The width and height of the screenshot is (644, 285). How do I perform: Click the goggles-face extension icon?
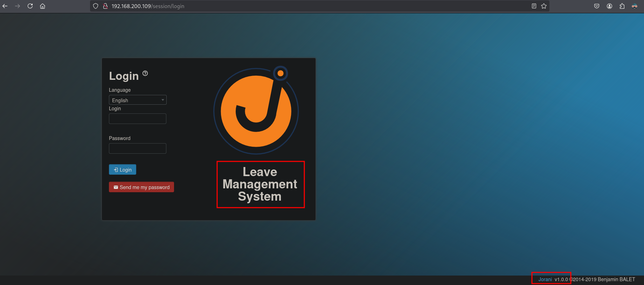tap(635, 6)
